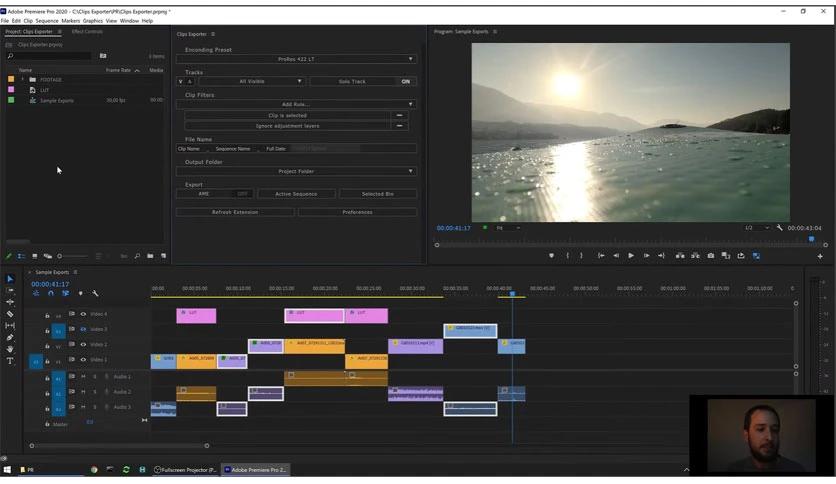Image resolution: width=836 pixels, height=484 pixels.
Task: Select the Type tool
Action: coord(10,361)
